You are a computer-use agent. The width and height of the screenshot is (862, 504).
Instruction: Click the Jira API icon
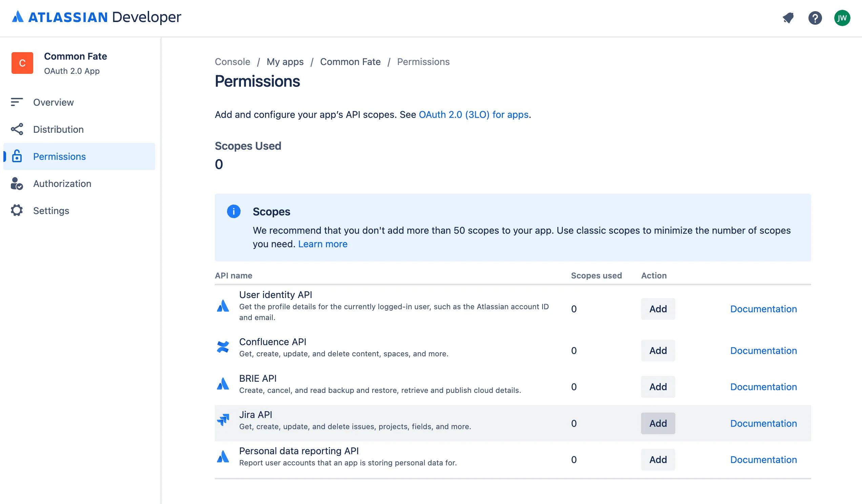coord(223,420)
